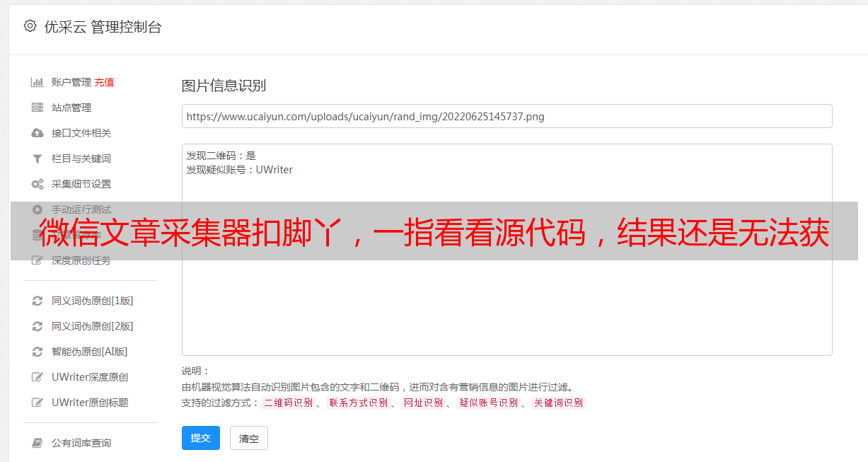Click the bar chart icon for 账户管理

tap(37, 82)
